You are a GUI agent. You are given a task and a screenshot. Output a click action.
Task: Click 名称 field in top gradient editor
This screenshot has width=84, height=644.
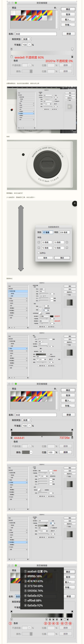click(x=36, y=34)
